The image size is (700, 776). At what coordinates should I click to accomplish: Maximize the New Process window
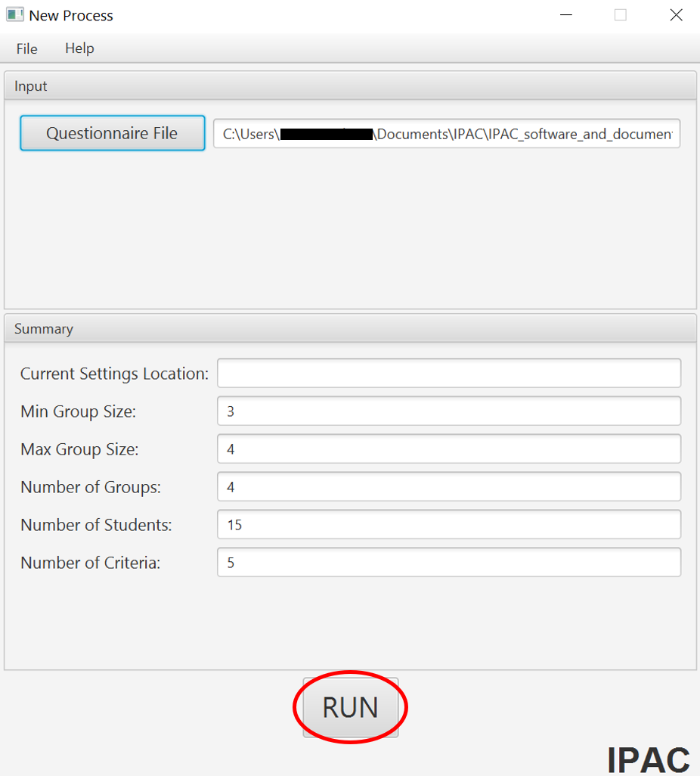point(621,14)
